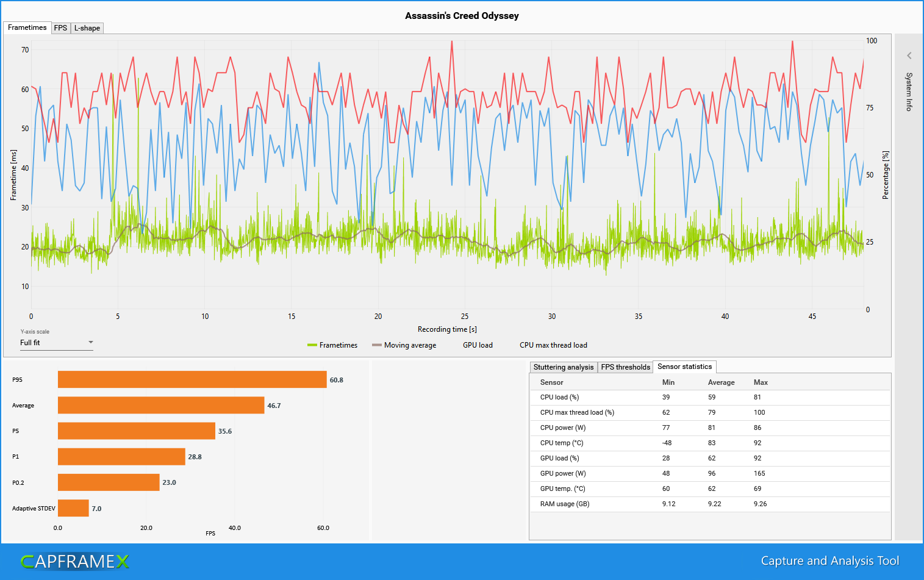Select the GPU load (%) row
Viewport: 924px width, 580px height.
(x=711, y=458)
